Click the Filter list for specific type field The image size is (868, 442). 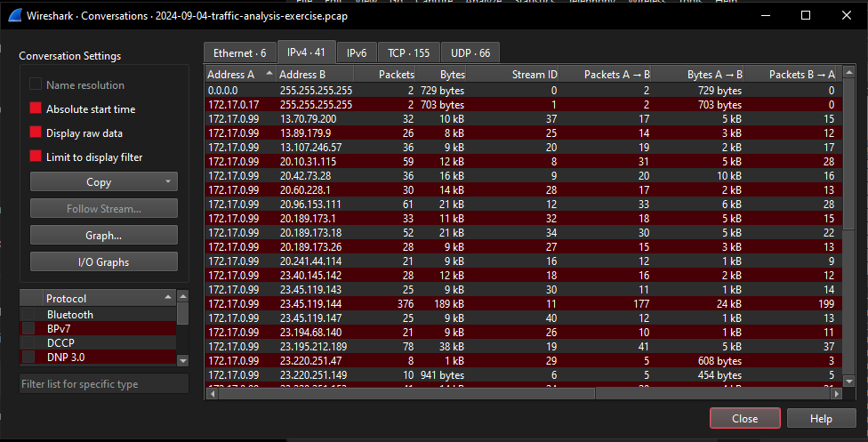104,384
